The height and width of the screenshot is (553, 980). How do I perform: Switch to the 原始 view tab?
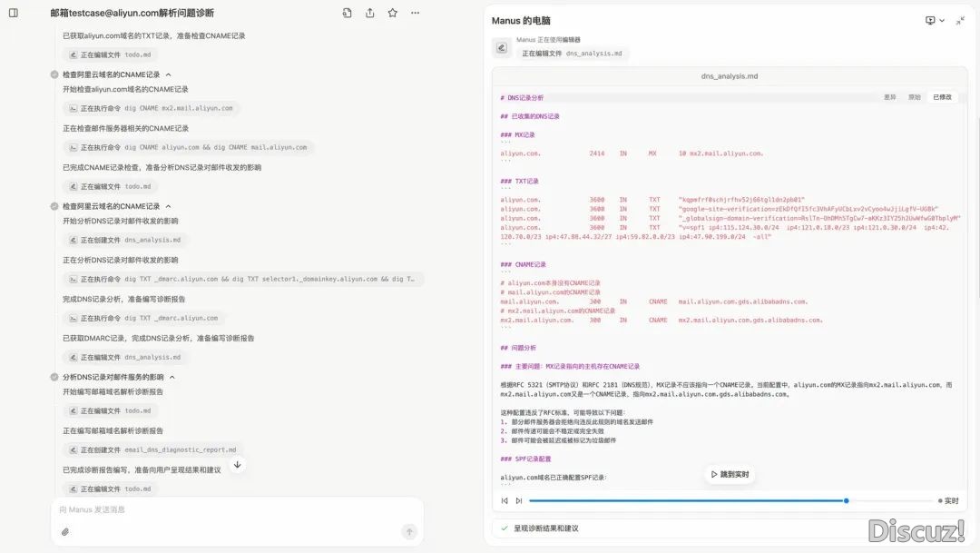click(915, 97)
